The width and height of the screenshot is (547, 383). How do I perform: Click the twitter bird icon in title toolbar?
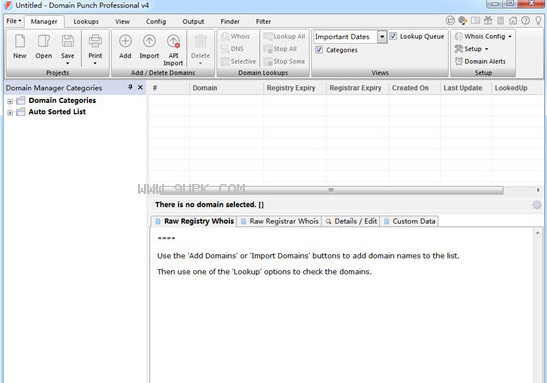(450, 21)
